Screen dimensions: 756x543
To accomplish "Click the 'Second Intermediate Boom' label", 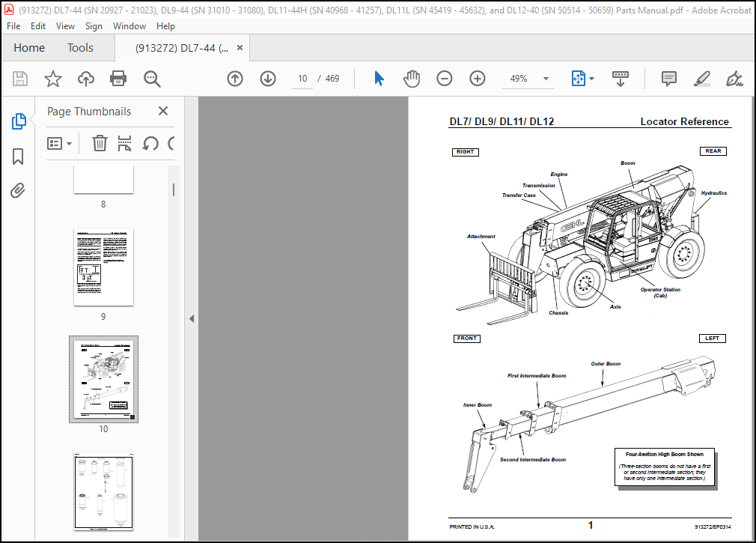I will click(533, 460).
